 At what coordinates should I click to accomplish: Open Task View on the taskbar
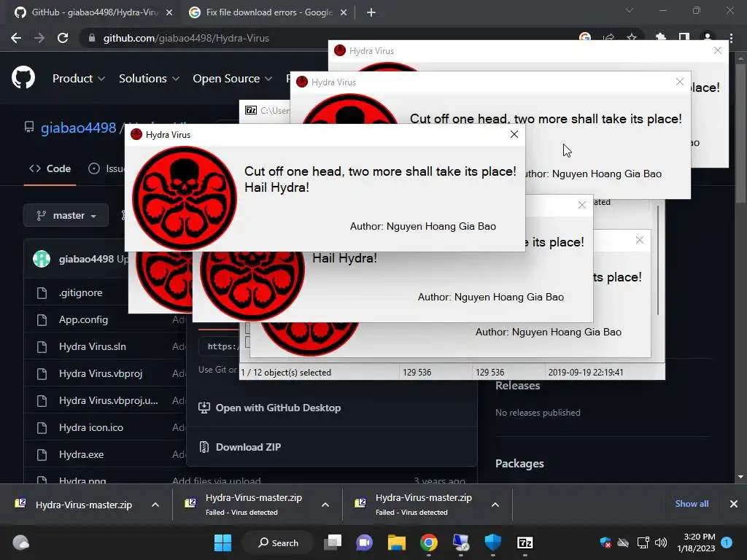[333, 542]
